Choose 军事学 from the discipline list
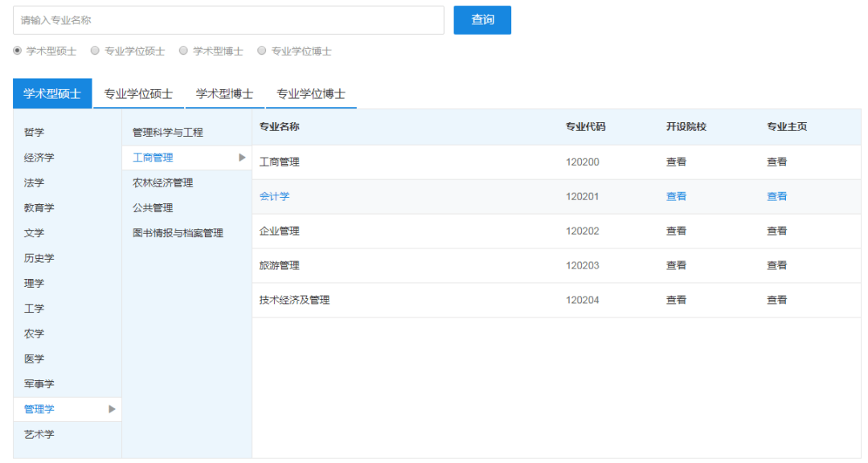The width and height of the screenshot is (868, 463). [x=39, y=384]
